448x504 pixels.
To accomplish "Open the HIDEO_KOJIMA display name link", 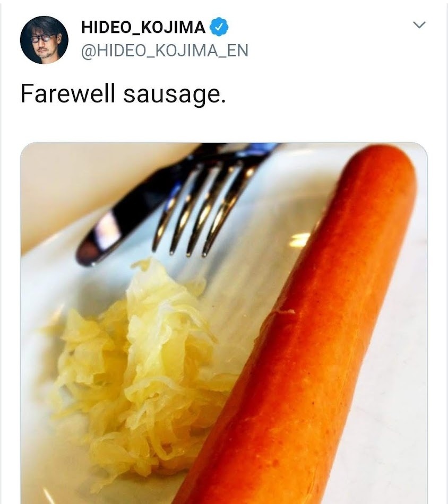I will (x=143, y=27).
